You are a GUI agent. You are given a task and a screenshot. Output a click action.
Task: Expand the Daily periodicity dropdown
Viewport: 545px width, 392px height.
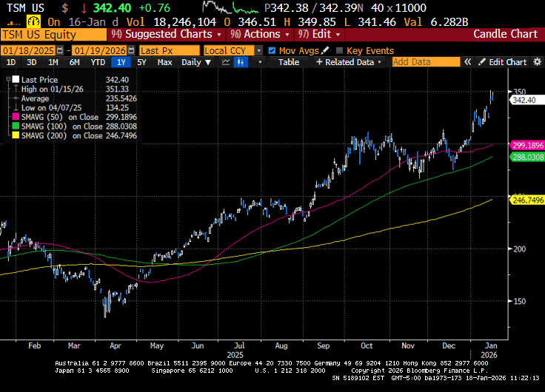(x=195, y=62)
